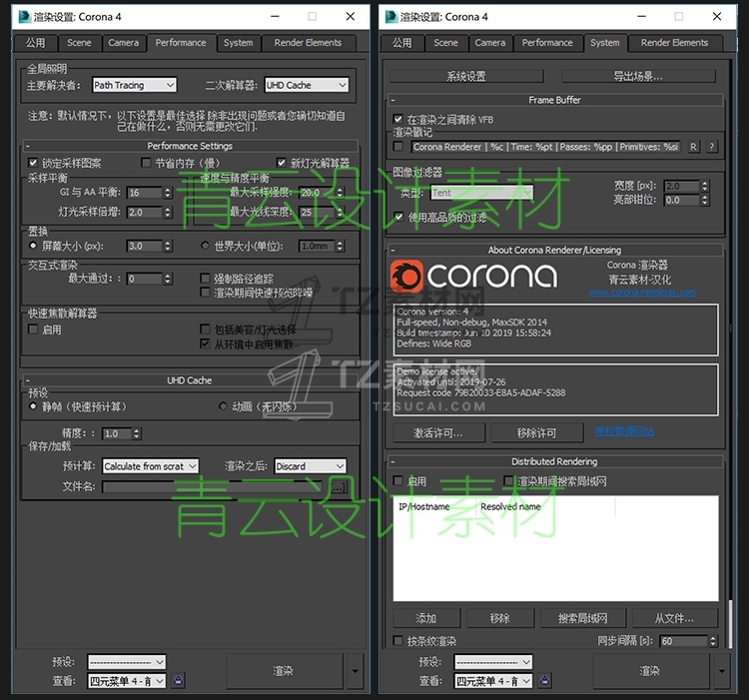749x700 pixels.
Task: Click the 移除许可 button
Action: (x=537, y=432)
